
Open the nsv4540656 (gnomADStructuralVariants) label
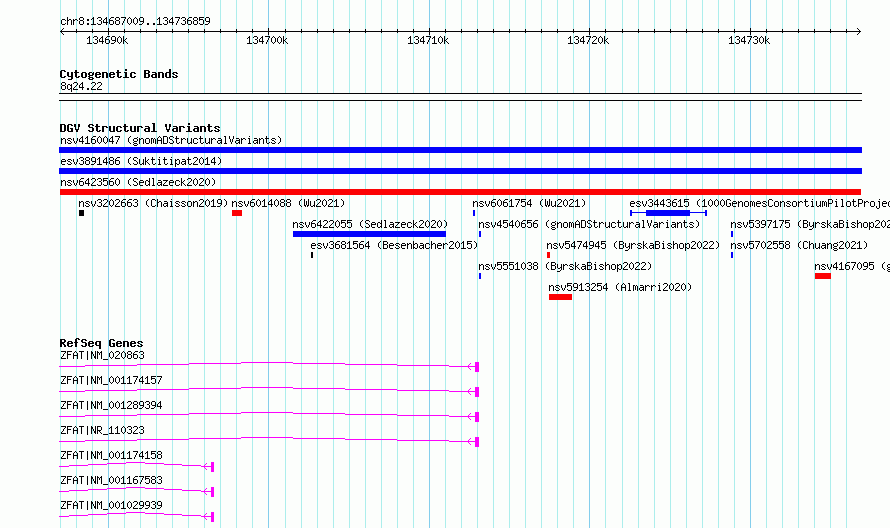click(589, 224)
